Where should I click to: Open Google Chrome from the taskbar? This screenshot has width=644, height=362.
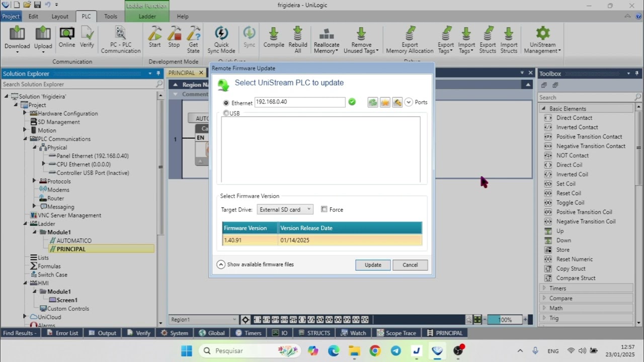[375, 350]
